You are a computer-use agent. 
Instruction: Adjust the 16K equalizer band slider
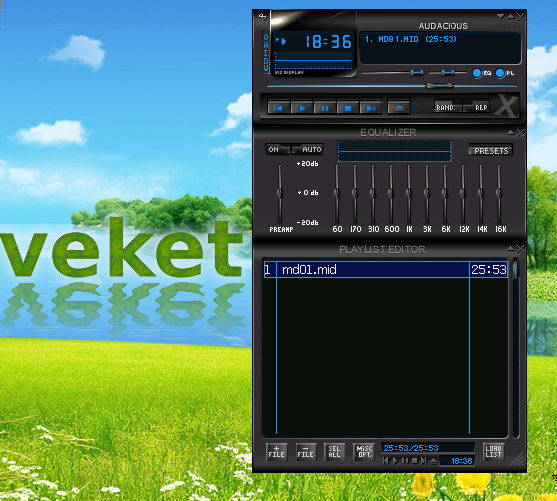pyautogui.click(x=499, y=193)
